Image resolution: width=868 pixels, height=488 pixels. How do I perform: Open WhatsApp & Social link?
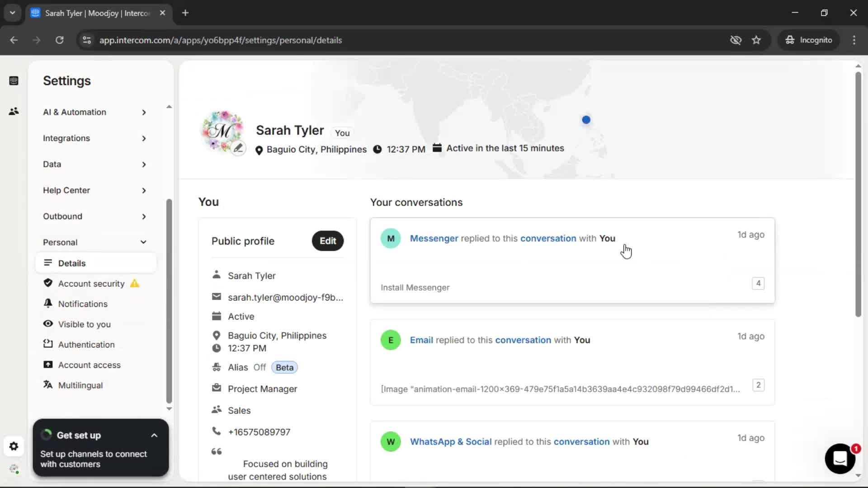pos(451,441)
